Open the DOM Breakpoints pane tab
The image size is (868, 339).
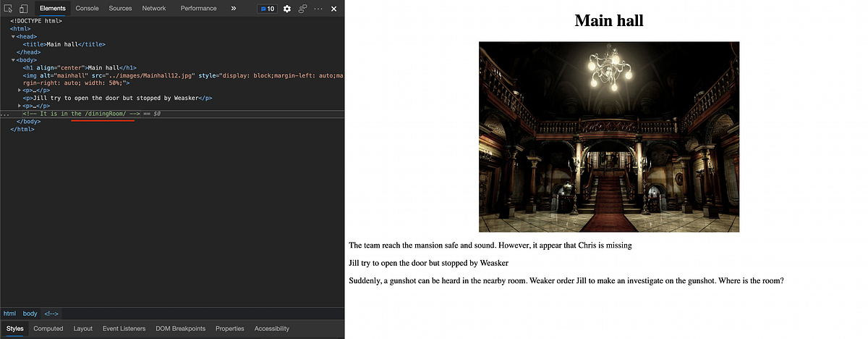(x=181, y=329)
